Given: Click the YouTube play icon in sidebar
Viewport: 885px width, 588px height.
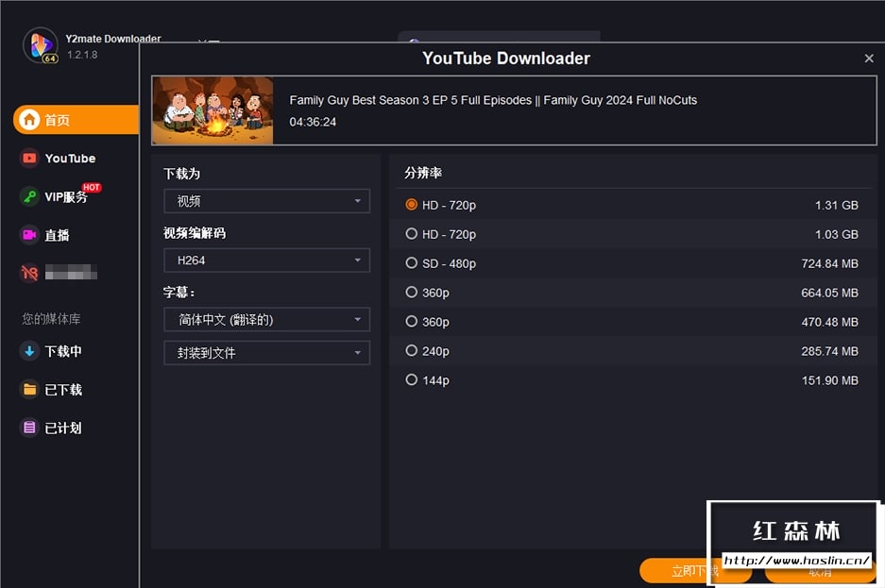Looking at the screenshot, I should [x=29, y=159].
